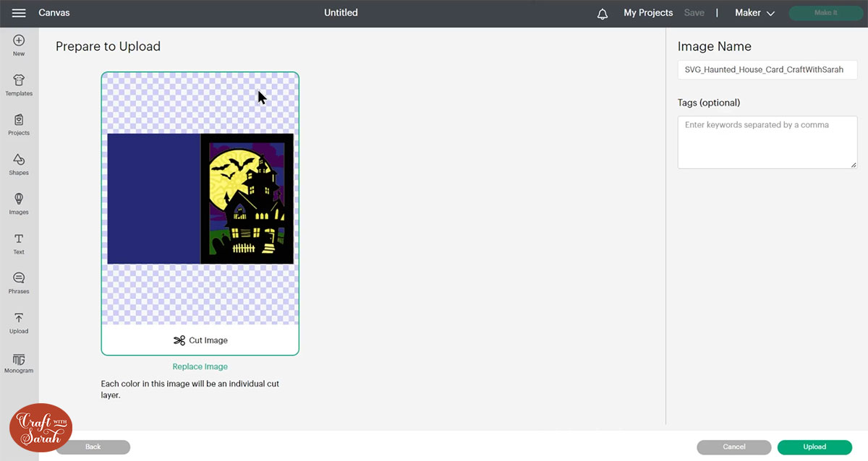Click the Cut Image label
868x461 pixels.
click(208, 340)
